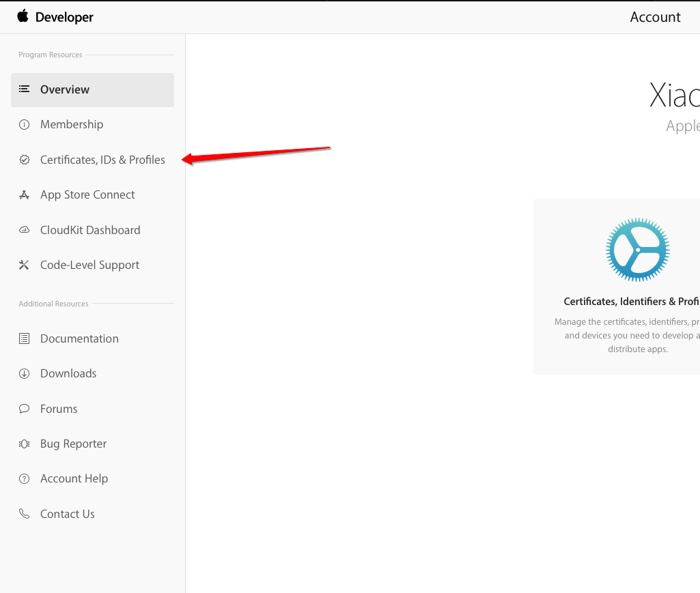Click the Account Help question icon
This screenshot has width=700, height=593.
pyautogui.click(x=24, y=479)
